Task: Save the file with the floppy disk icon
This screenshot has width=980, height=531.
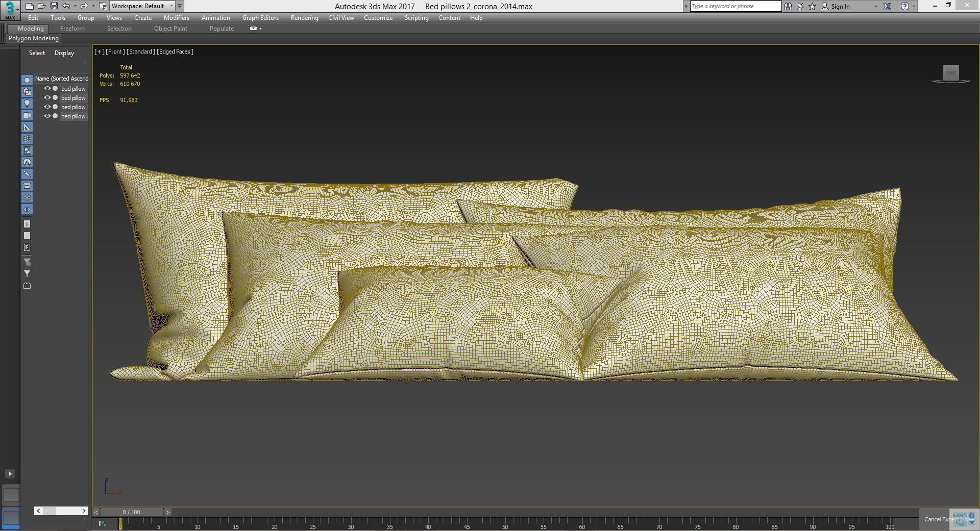Action: click(54, 6)
